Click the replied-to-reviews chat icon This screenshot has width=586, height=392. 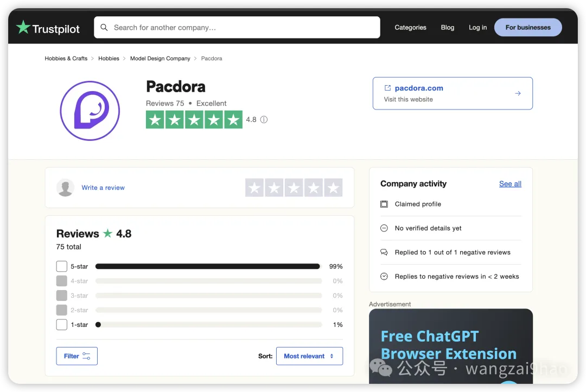[x=384, y=252]
